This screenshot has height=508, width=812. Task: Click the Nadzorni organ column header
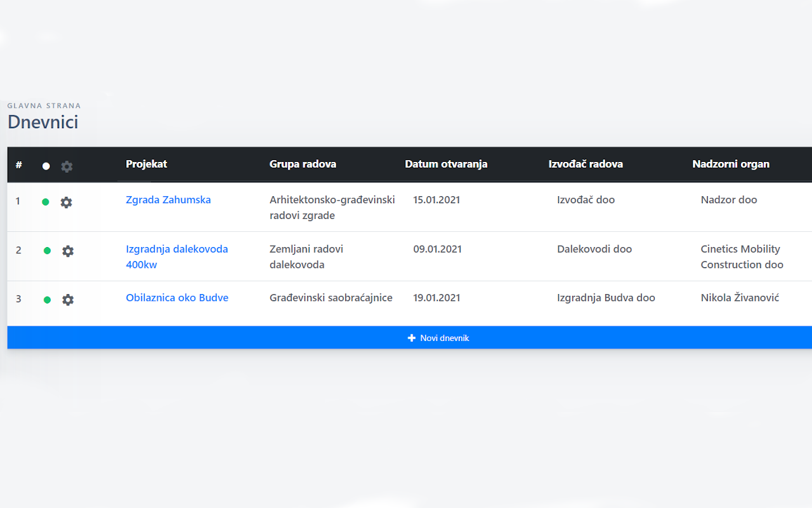(x=731, y=164)
